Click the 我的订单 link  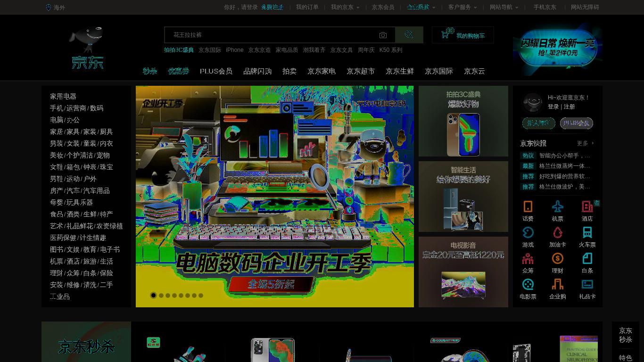coord(307,7)
